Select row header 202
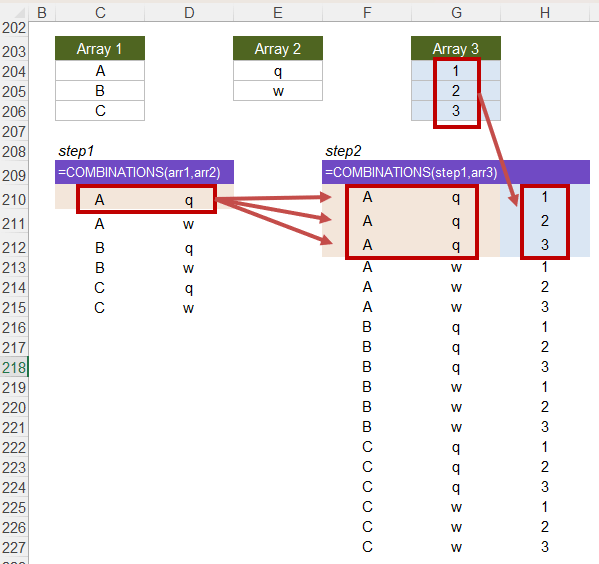The image size is (599, 564). (14, 29)
